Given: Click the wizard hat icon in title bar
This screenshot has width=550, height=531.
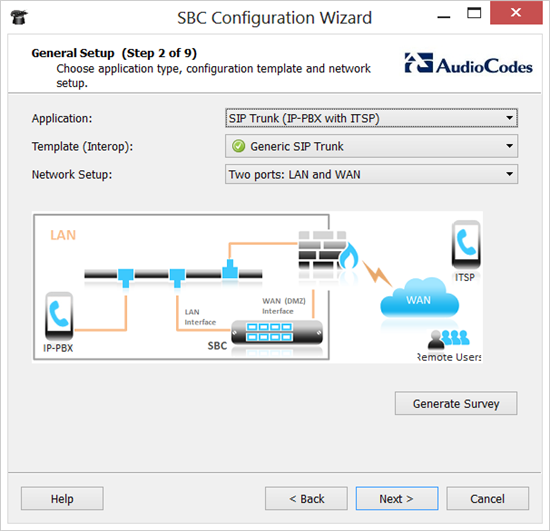Looking at the screenshot, I should point(19,17).
